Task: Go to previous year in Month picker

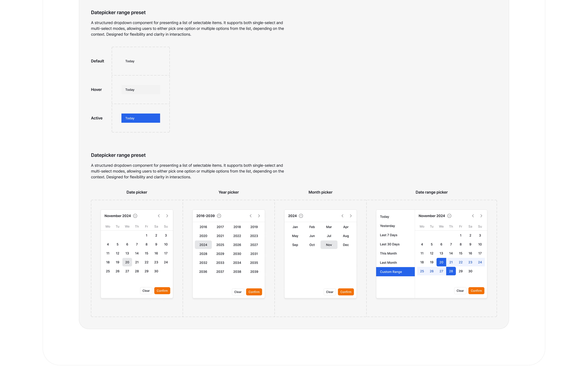Action: click(x=342, y=216)
